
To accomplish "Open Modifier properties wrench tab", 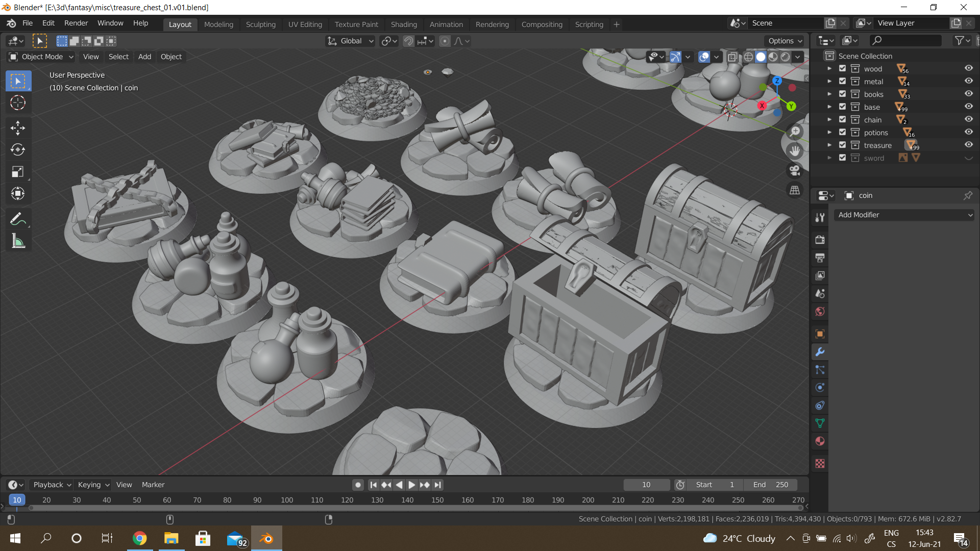I will 820,352.
